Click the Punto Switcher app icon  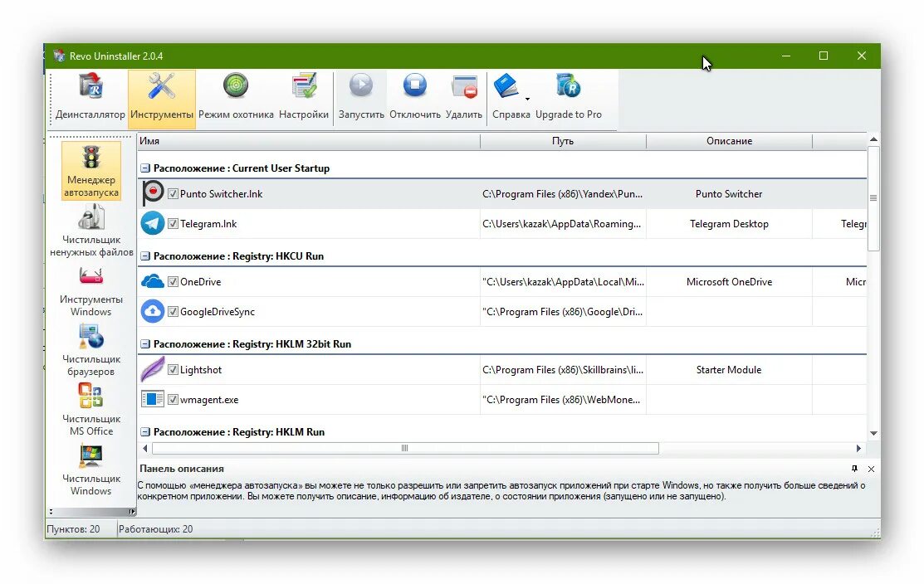(x=153, y=193)
